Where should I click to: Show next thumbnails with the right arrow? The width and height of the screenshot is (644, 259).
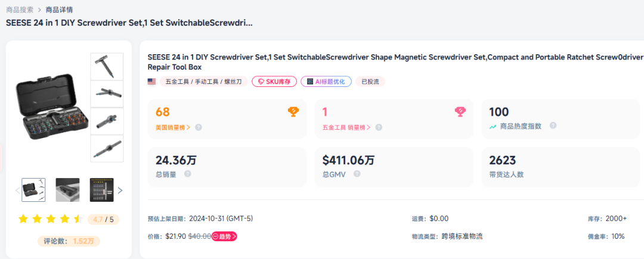tap(120, 191)
